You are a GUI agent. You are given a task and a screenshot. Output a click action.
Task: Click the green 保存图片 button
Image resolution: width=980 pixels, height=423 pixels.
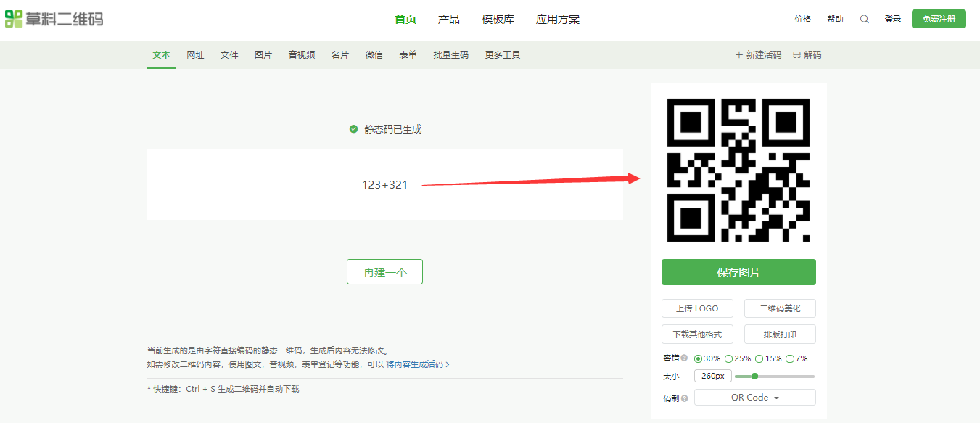pyautogui.click(x=738, y=272)
